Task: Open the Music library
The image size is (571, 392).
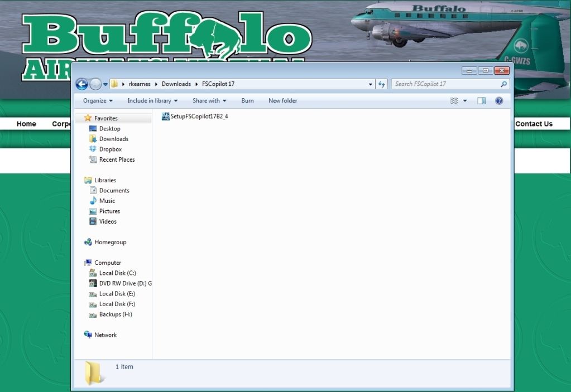Action: tap(107, 201)
